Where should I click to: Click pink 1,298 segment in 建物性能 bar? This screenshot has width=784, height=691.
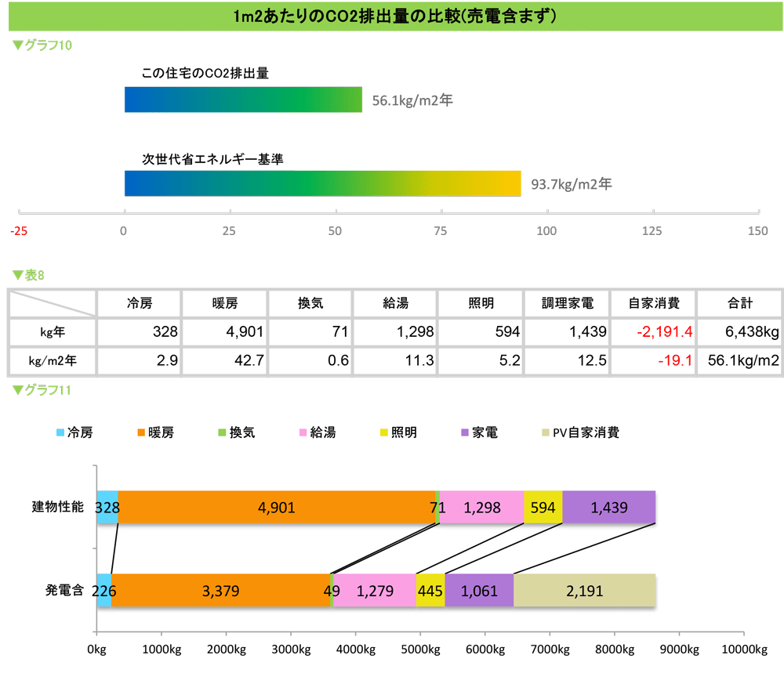tap(482, 507)
